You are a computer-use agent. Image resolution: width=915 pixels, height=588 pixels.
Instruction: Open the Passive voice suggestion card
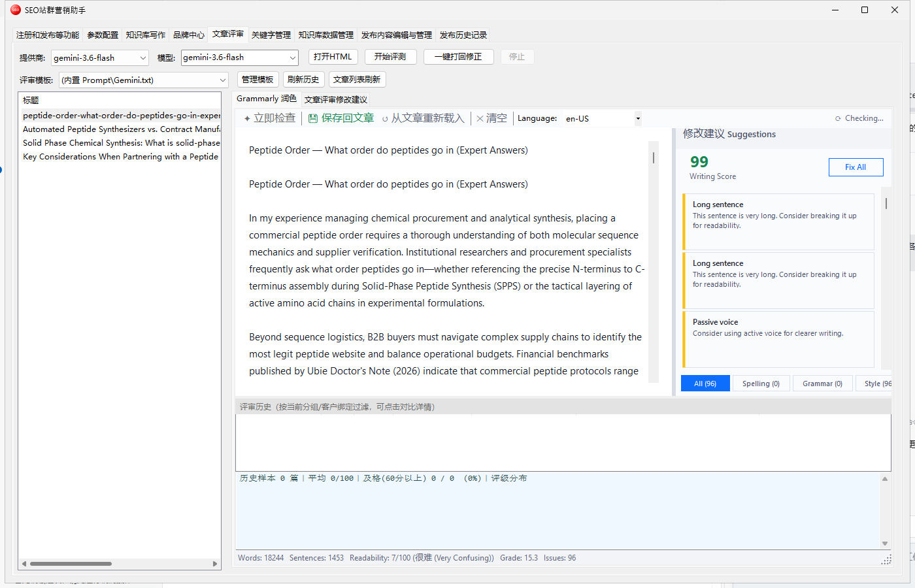pos(778,339)
